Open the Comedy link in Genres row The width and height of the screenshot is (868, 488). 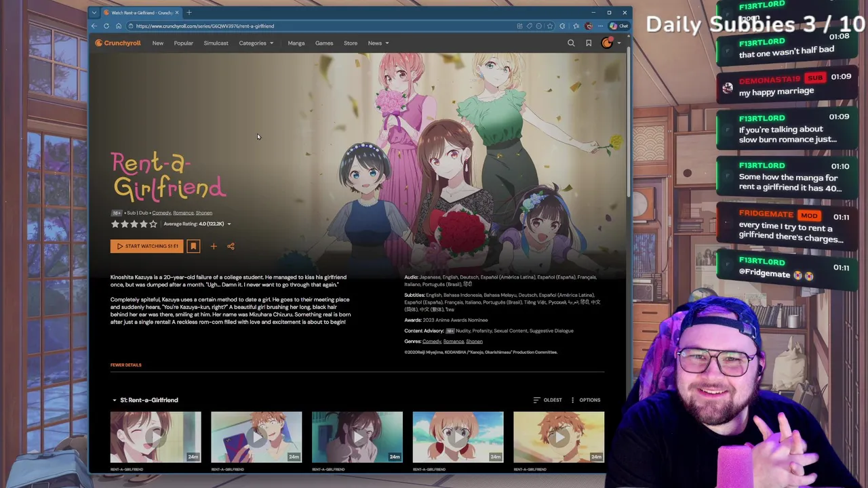tap(431, 342)
